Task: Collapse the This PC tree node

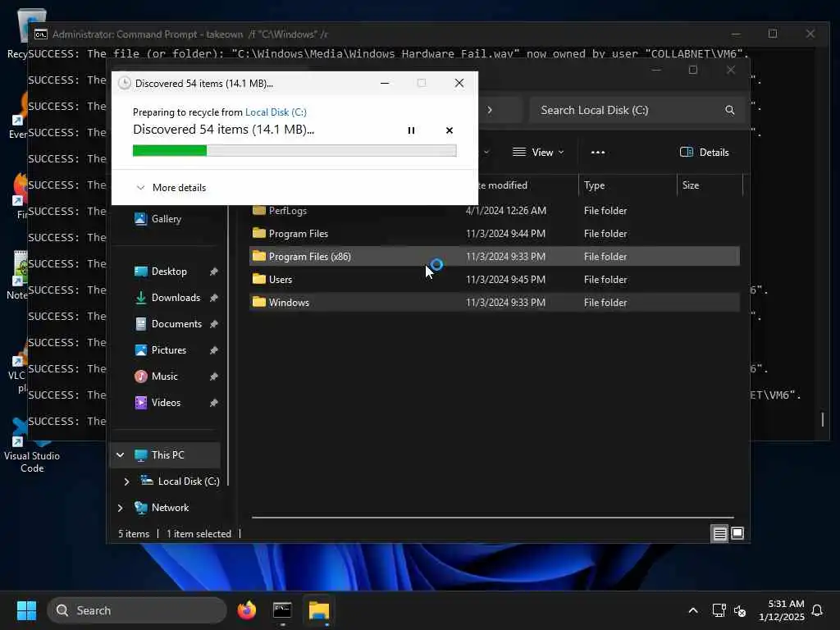Action: [120, 454]
